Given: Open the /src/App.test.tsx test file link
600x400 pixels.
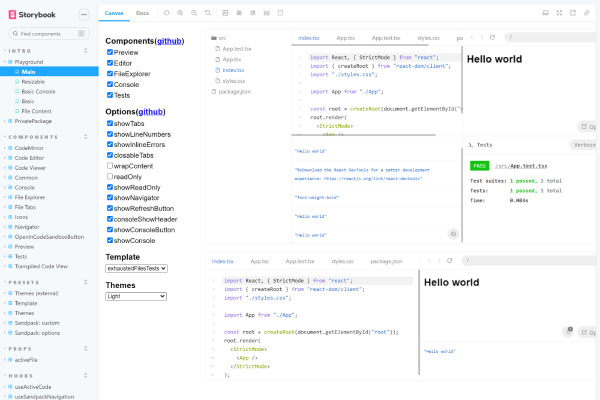Looking at the screenshot, I should pos(521,166).
